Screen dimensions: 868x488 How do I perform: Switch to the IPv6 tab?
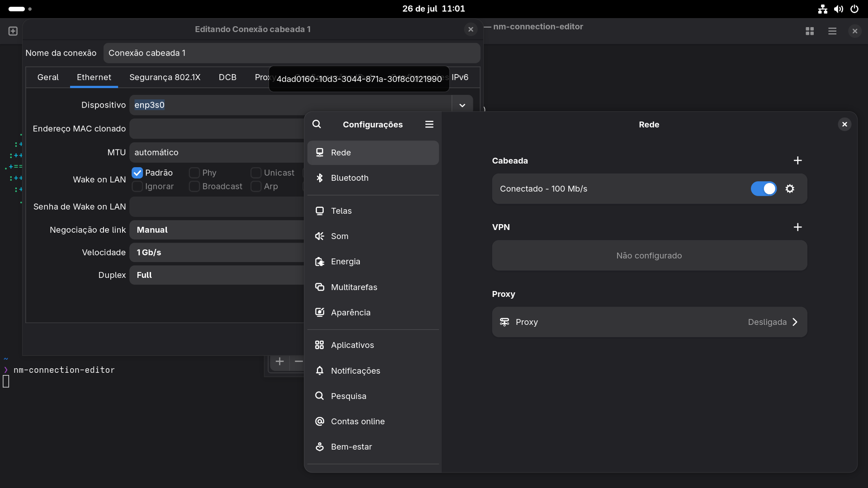460,77
